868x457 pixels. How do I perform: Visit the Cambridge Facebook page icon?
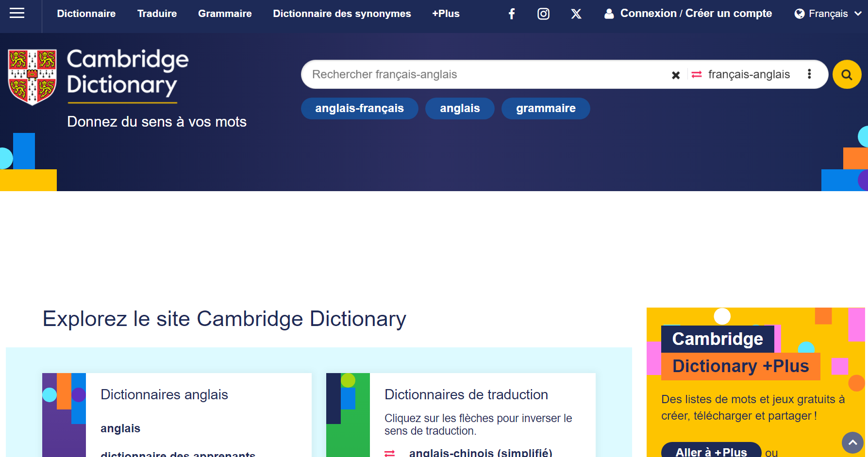pyautogui.click(x=512, y=14)
